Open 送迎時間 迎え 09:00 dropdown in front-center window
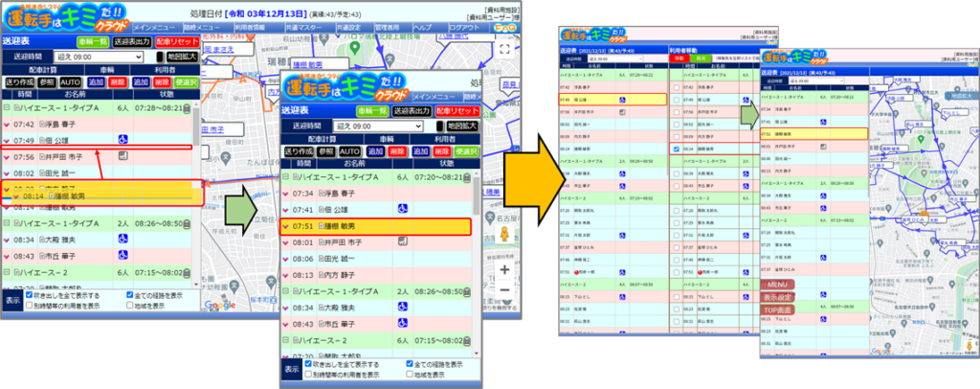This screenshot has width=980, height=389. (x=378, y=126)
